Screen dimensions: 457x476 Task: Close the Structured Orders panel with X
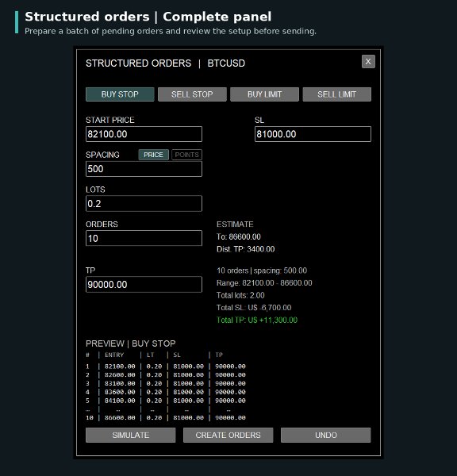368,62
